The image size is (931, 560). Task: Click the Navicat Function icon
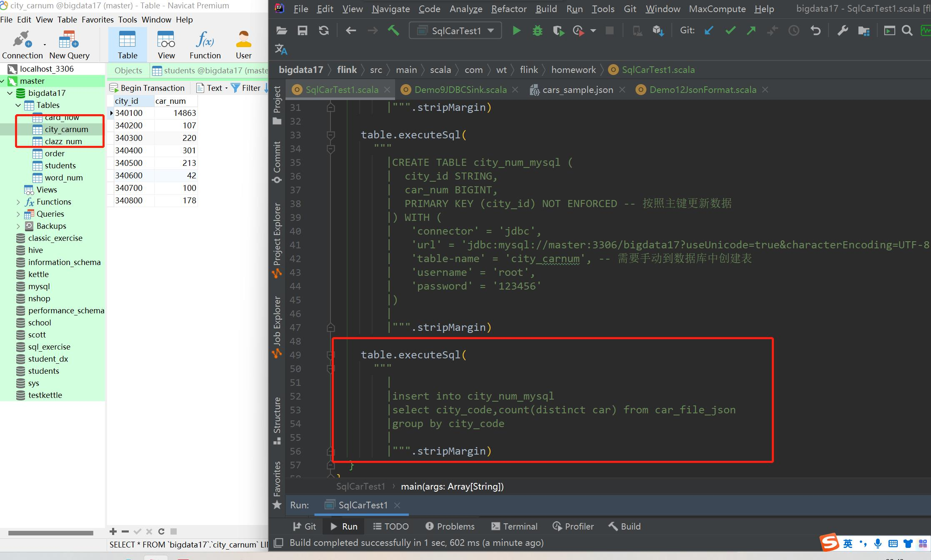205,45
